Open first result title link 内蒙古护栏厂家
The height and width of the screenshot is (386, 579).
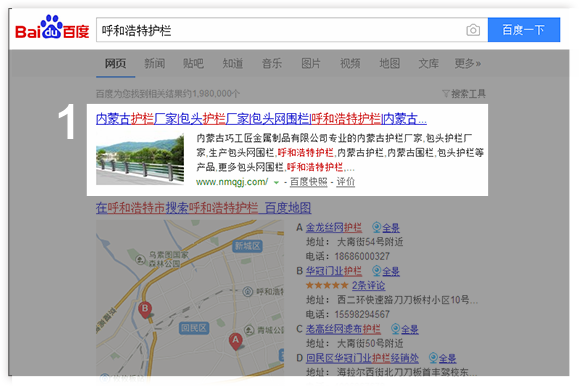pos(261,119)
